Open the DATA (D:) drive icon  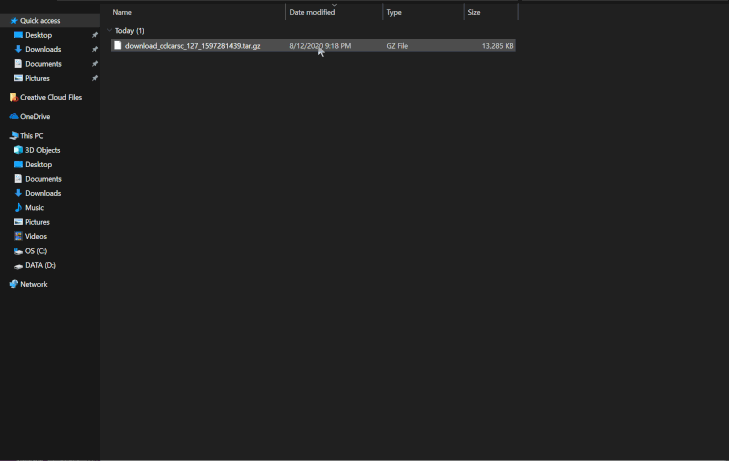[x=18, y=265]
